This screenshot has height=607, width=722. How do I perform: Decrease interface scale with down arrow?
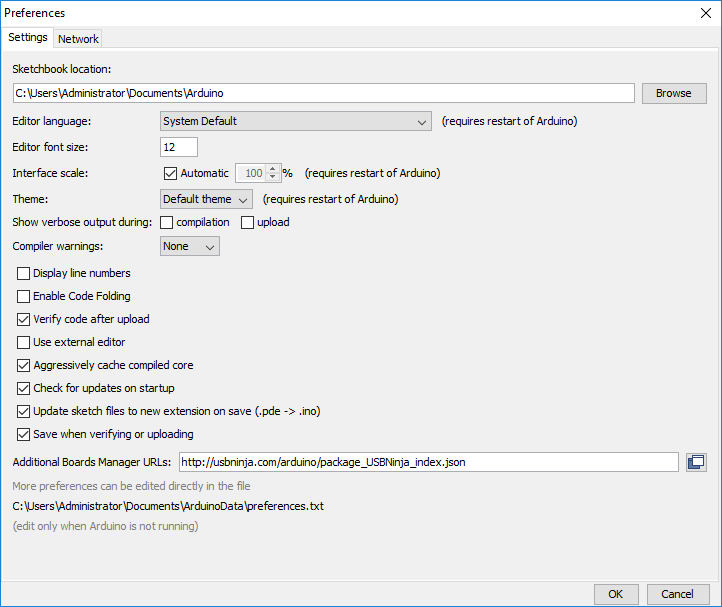tap(273, 177)
